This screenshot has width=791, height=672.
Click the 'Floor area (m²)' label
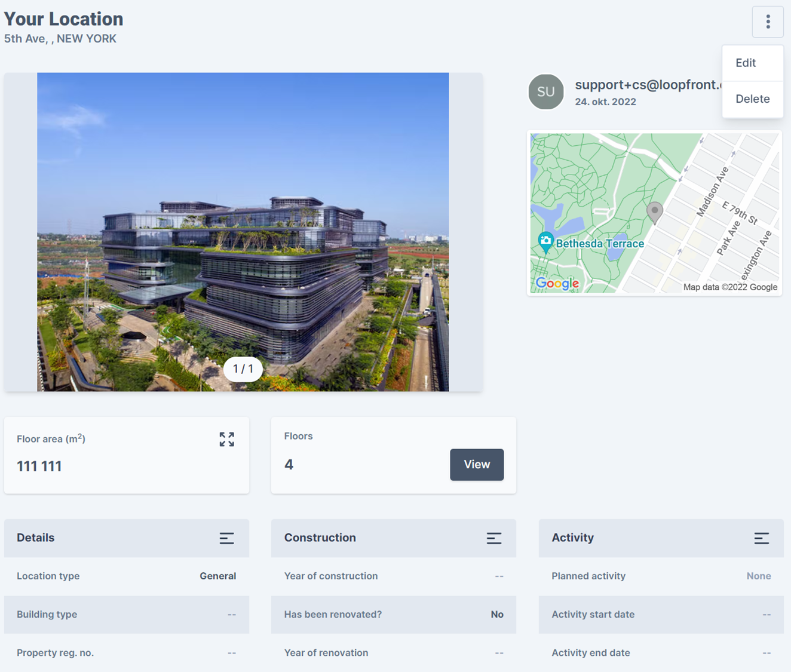[51, 439]
